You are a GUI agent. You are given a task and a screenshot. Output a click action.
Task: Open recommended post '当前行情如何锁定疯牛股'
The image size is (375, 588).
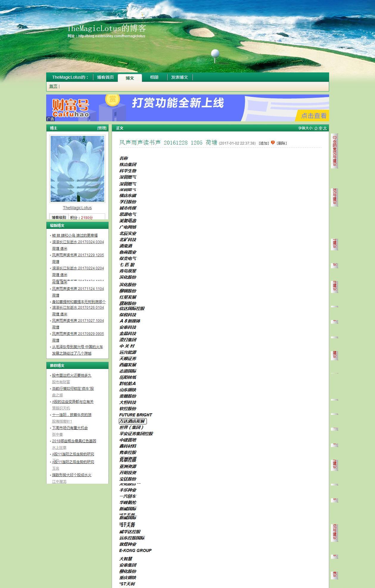tap(73, 389)
